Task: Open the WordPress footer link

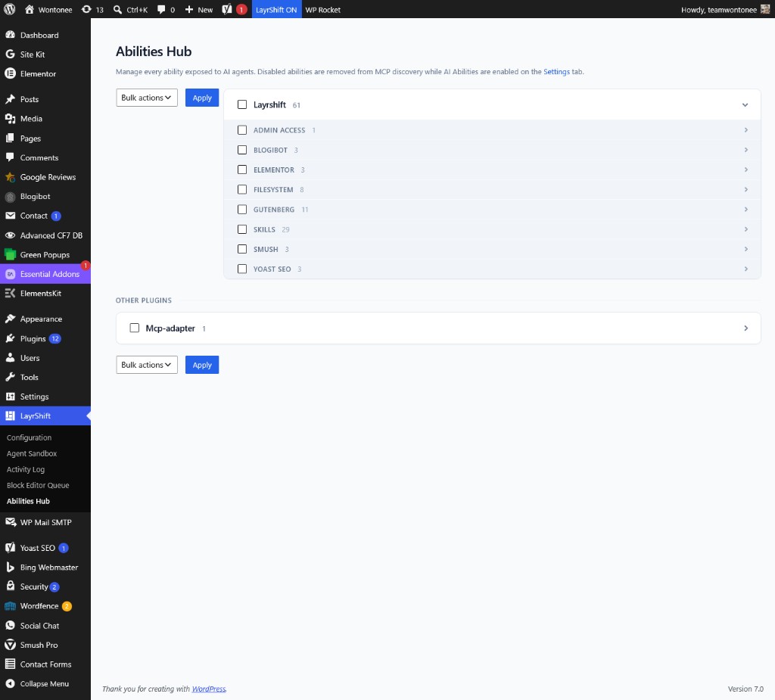Action: 209,689
